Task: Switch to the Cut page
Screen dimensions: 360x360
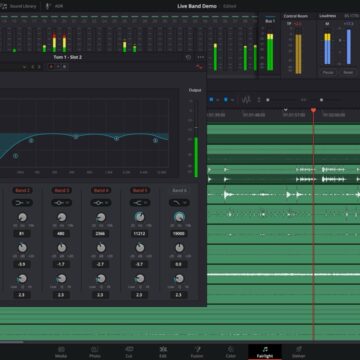Action: click(129, 352)
